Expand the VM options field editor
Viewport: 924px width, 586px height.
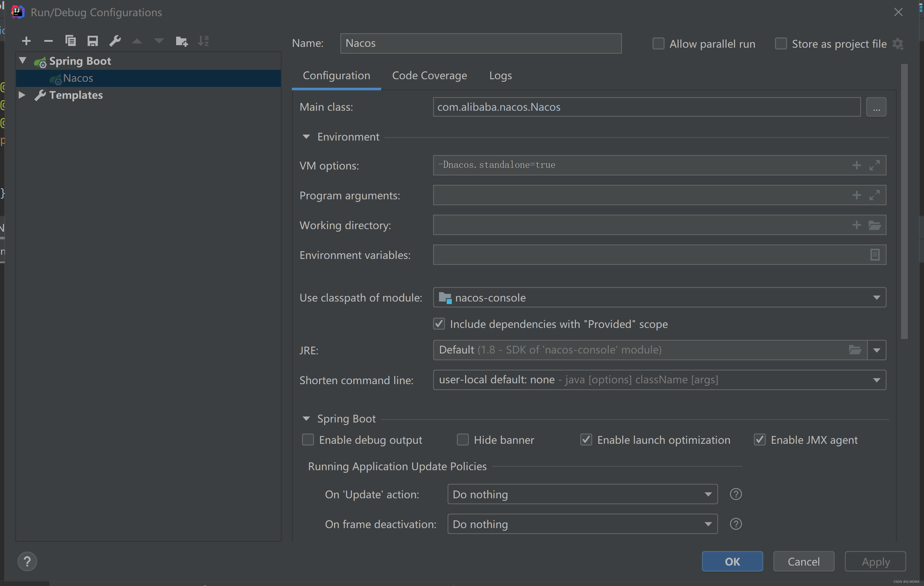point(874,166)
